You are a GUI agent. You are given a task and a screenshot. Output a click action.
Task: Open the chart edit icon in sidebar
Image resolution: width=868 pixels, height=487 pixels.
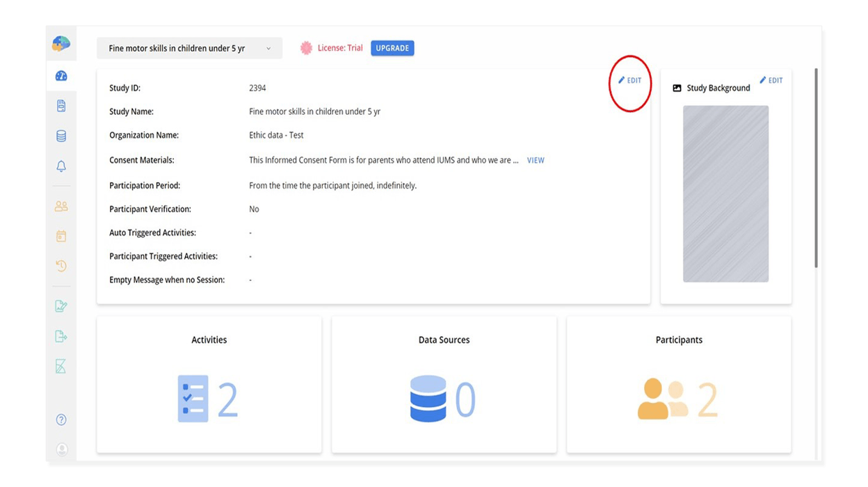click(61, 305)
